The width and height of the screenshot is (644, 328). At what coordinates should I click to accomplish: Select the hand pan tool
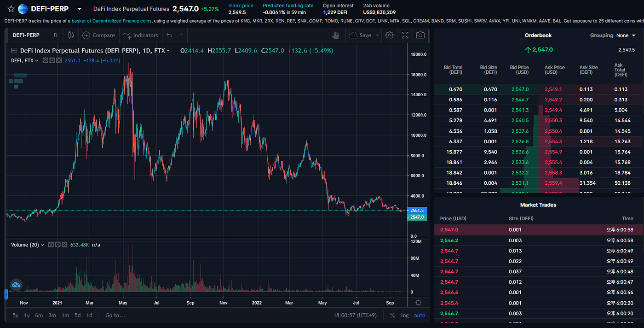[336, 35]
